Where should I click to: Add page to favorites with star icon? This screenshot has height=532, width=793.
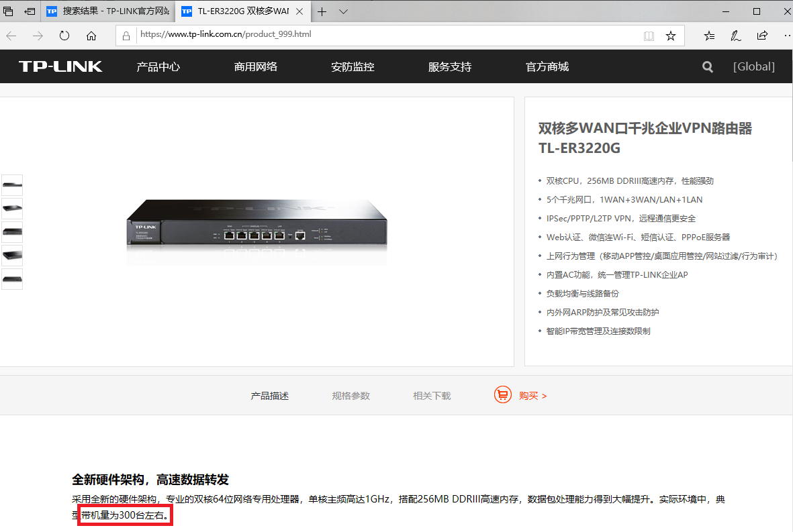[x=671, y=36]
